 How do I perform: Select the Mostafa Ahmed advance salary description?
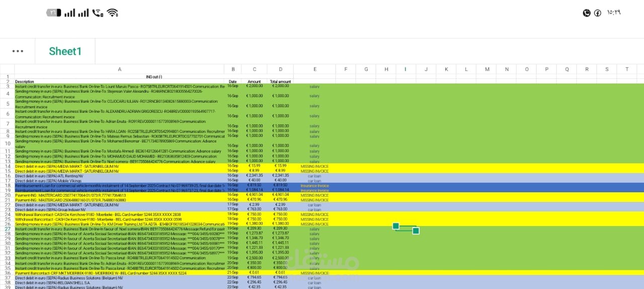click(119, 151)
